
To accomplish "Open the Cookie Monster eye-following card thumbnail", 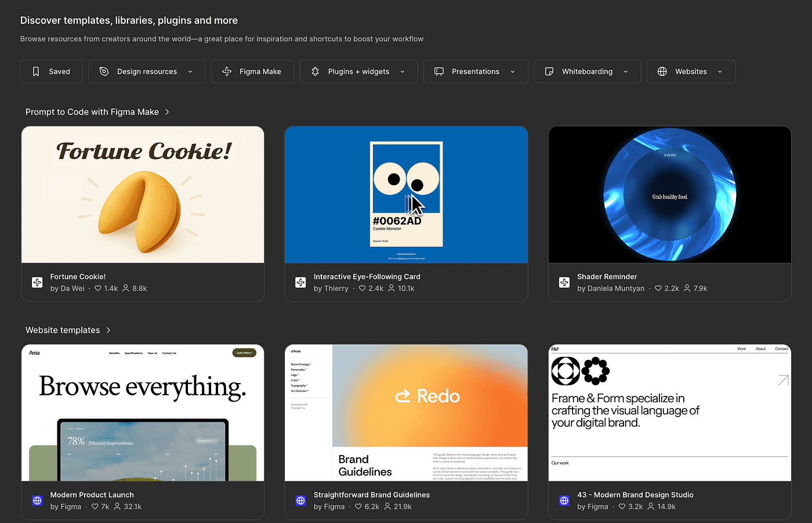I will [406, 194].
